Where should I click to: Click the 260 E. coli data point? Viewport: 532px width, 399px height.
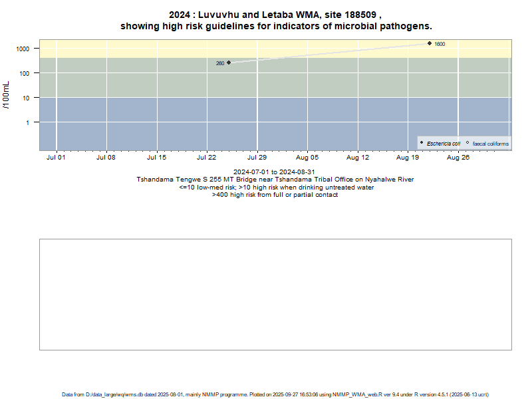(229, 63)
